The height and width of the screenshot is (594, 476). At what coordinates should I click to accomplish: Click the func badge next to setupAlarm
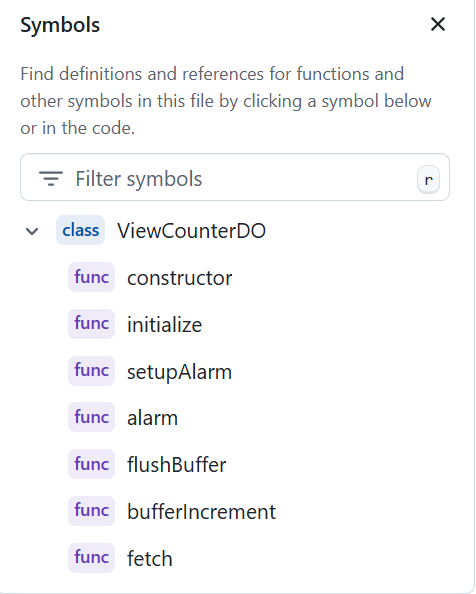(x=91, y=371)
